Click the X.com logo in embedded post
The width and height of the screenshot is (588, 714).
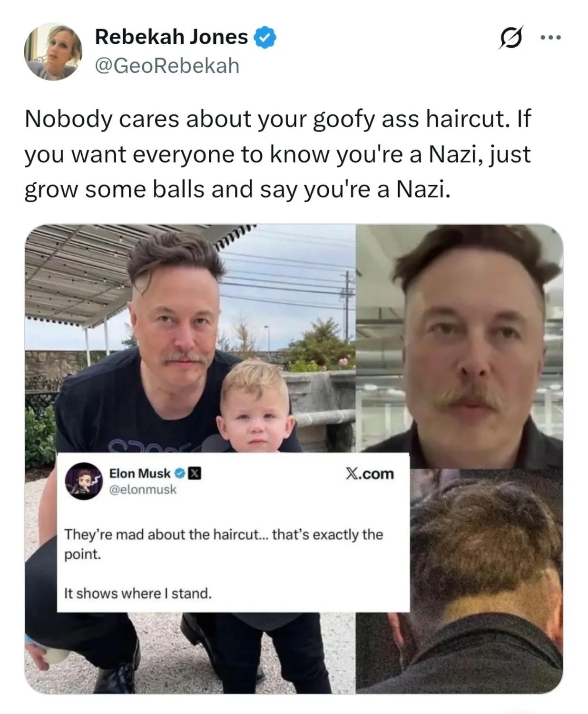[x=369, y=474]
